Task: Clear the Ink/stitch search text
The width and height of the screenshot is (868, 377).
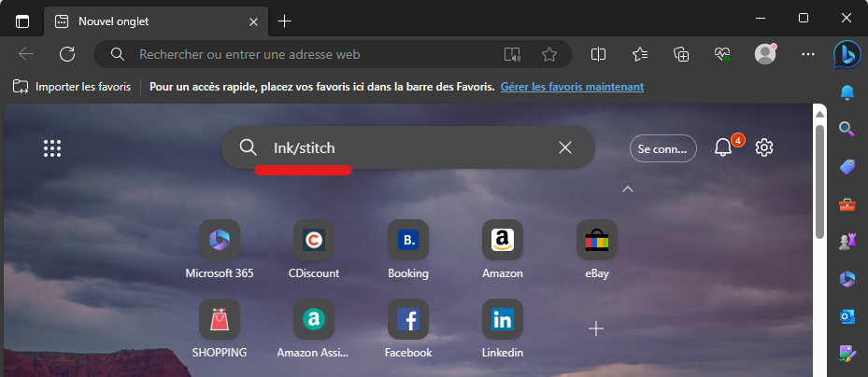Action: pyautogui.click(x=564, y=147)
